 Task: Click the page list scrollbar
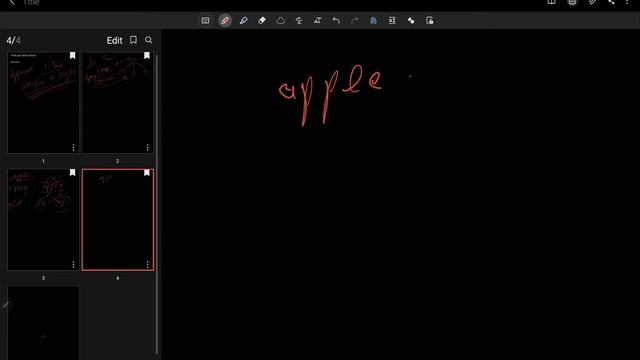[157, 204]
